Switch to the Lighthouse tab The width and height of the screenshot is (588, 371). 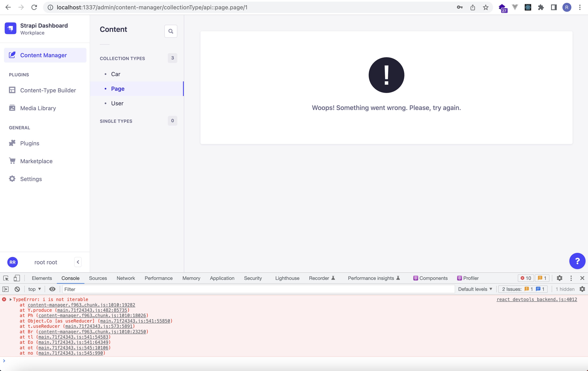[287, 278]
